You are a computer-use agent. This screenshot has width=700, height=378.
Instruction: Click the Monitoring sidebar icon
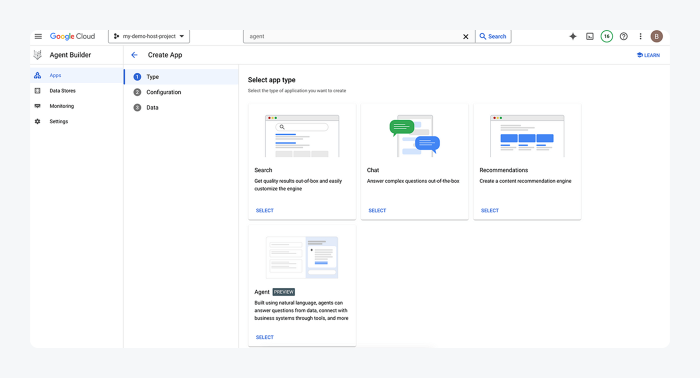click(38, 106)
